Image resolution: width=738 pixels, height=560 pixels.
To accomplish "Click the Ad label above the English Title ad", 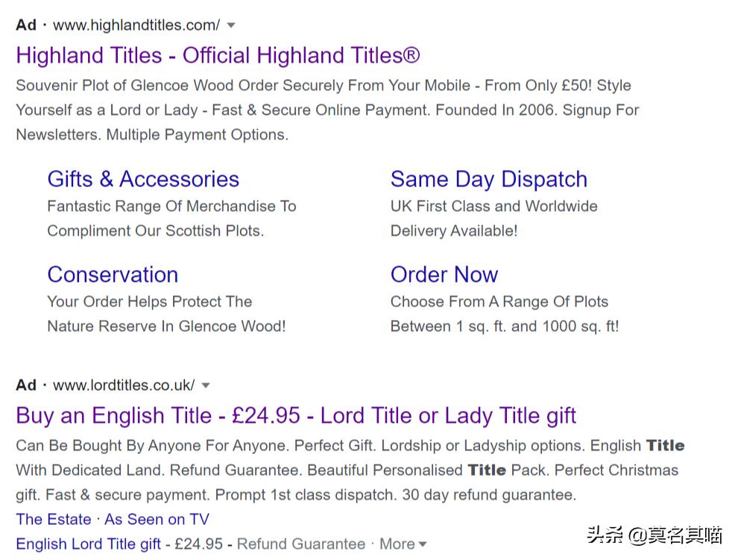I will [x=26, y=386].
